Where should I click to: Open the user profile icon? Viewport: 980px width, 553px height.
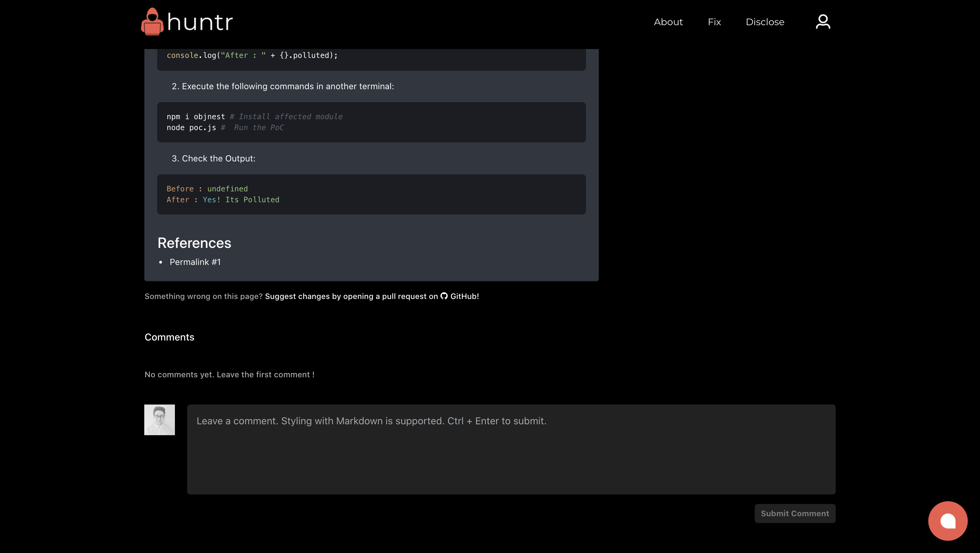click(x=822, y=22)
